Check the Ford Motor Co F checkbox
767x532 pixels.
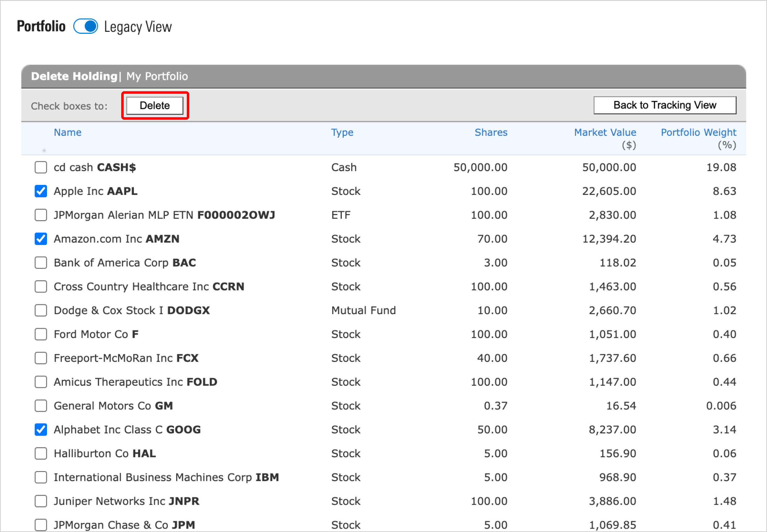[41, 334]
